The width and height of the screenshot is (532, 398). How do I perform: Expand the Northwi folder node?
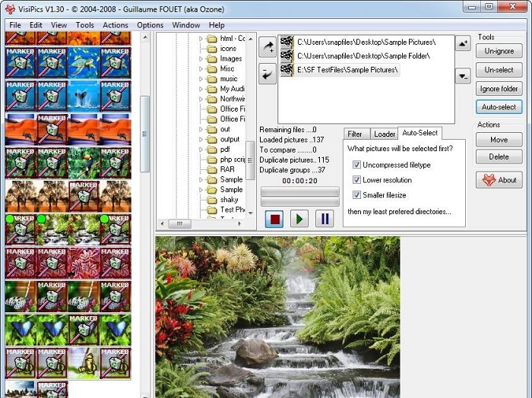tap(201, 99)
